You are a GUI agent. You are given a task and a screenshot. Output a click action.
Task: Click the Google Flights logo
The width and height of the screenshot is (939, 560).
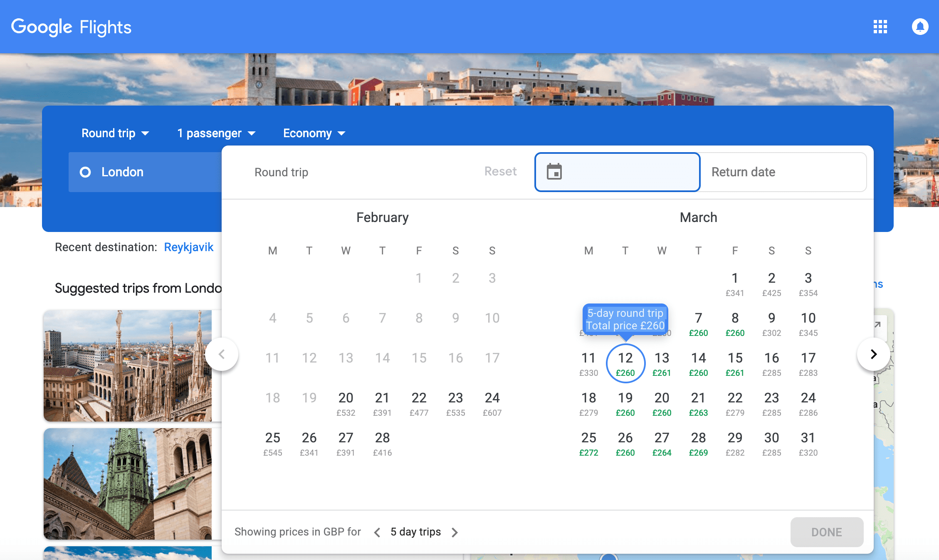tap(71, 27)
